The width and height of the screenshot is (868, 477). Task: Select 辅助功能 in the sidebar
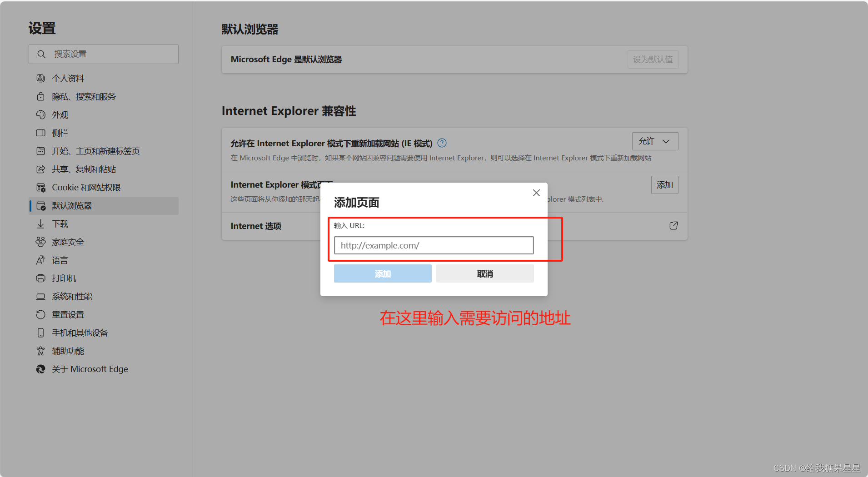coord(104,351)
